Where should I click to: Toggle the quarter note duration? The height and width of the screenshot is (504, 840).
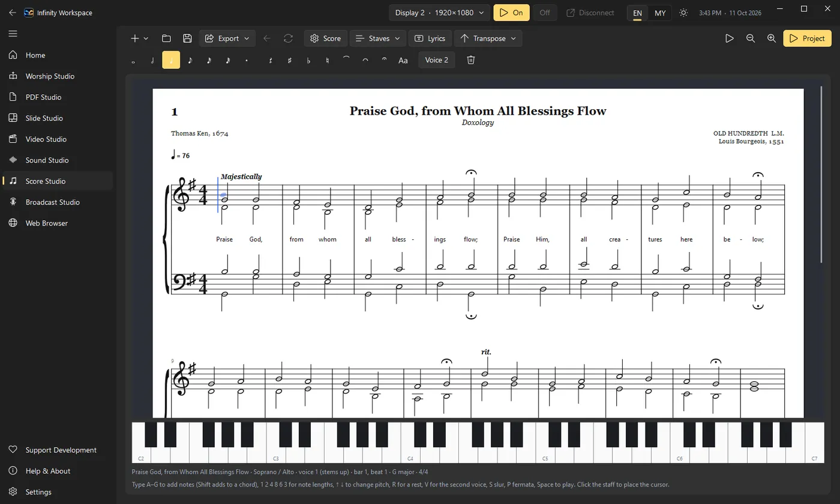pyautogui.click(x=171, y=60)
